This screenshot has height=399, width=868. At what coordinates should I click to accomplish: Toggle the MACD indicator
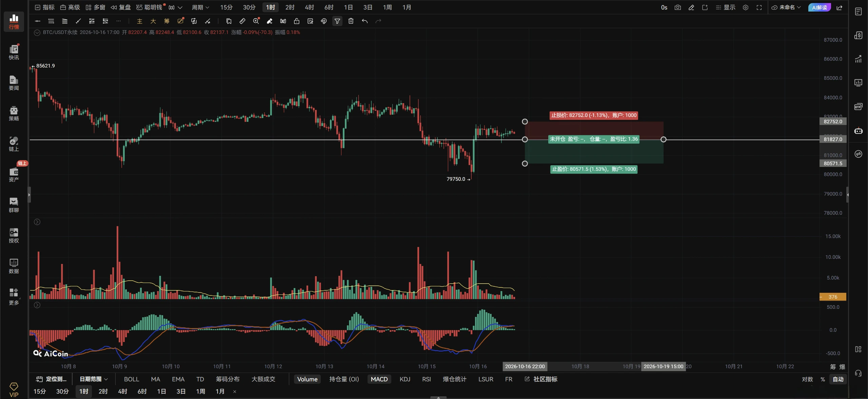379,379
